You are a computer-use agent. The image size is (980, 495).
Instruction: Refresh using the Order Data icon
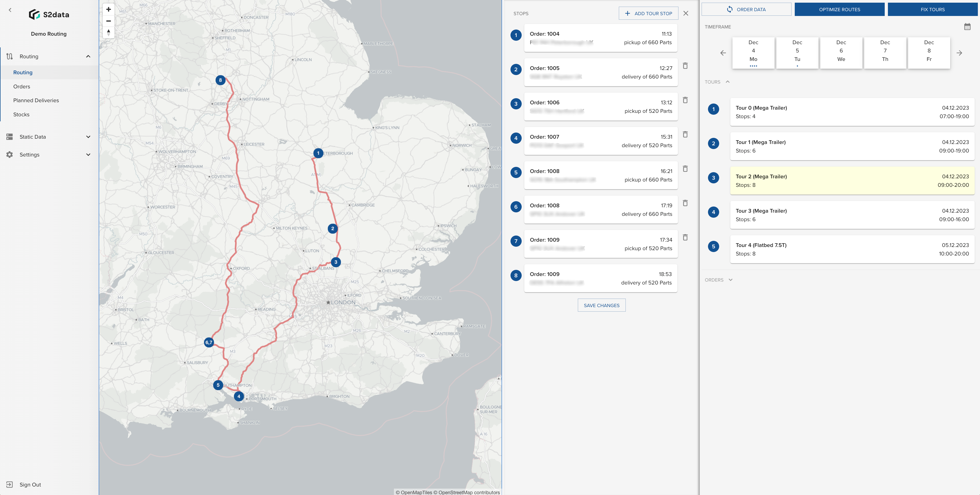click(729, 9)
